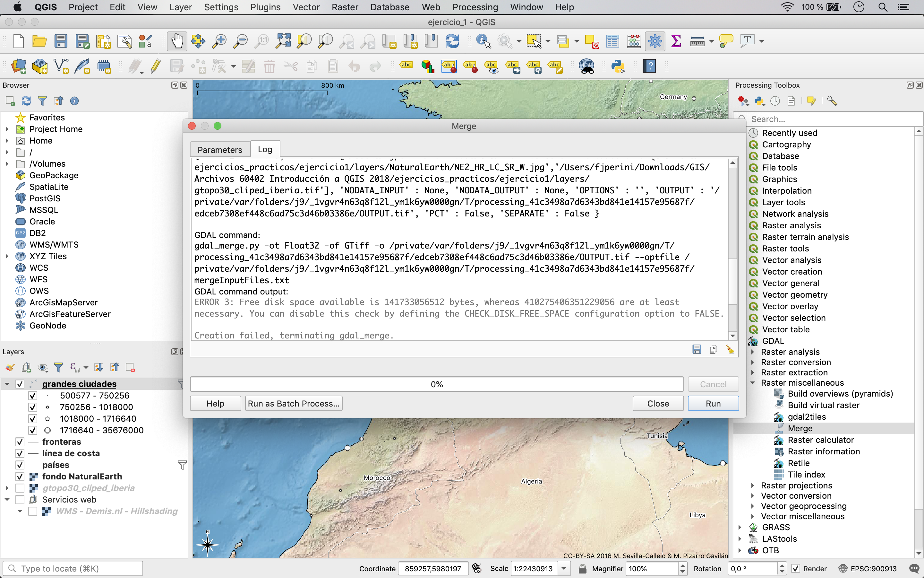This screenshot has width=924, height=578.
Task: Toggle the Processing Toolbox gear icon
Action: [x=655, y=41]
